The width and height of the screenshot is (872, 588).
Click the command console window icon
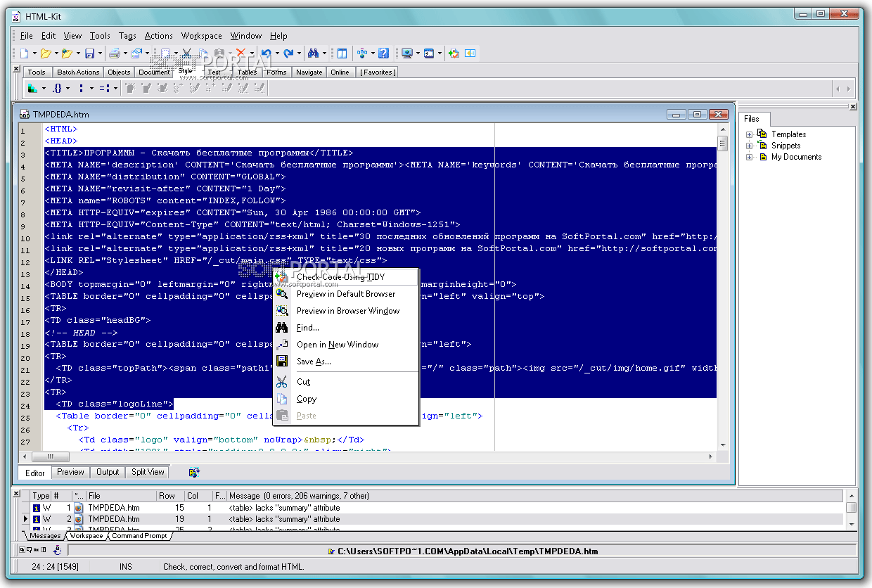click(x=428, y=53)
